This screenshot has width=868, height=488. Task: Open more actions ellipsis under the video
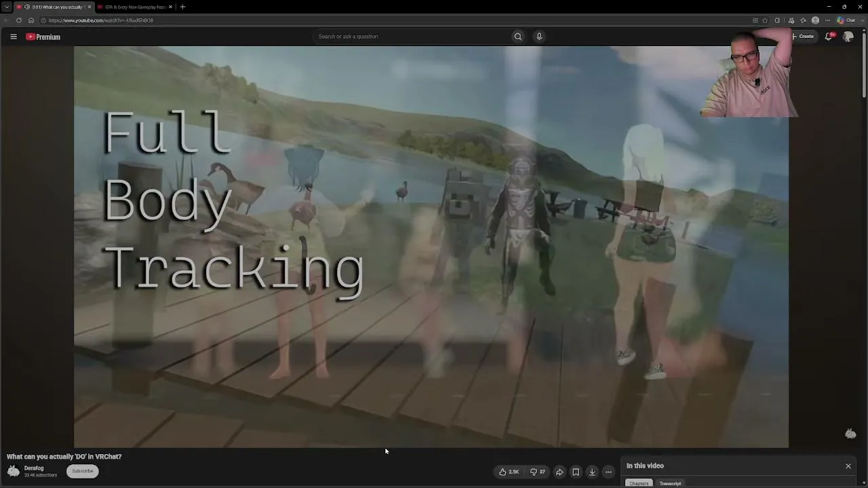point(608,472)
